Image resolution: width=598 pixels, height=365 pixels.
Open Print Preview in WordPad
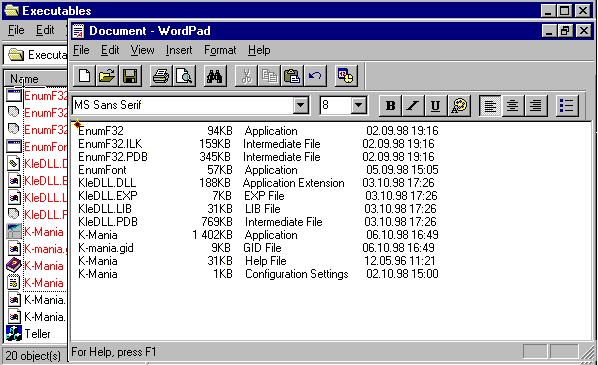184,76
